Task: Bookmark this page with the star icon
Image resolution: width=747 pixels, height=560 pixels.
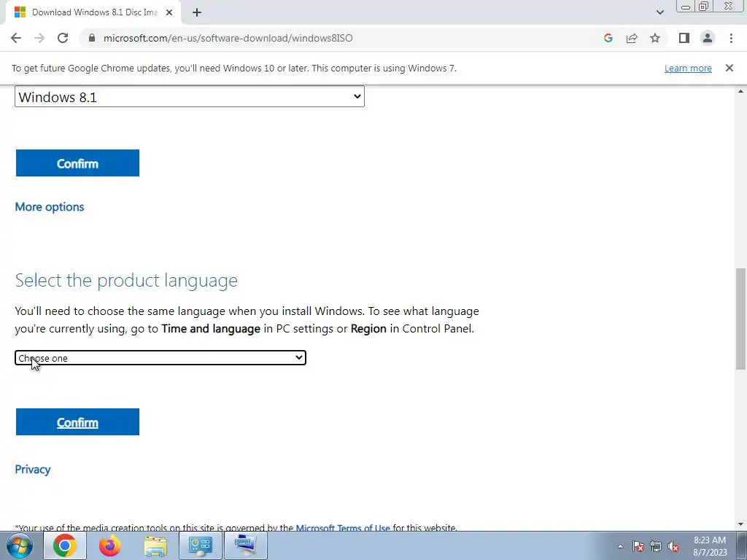Action: [655, 38]
